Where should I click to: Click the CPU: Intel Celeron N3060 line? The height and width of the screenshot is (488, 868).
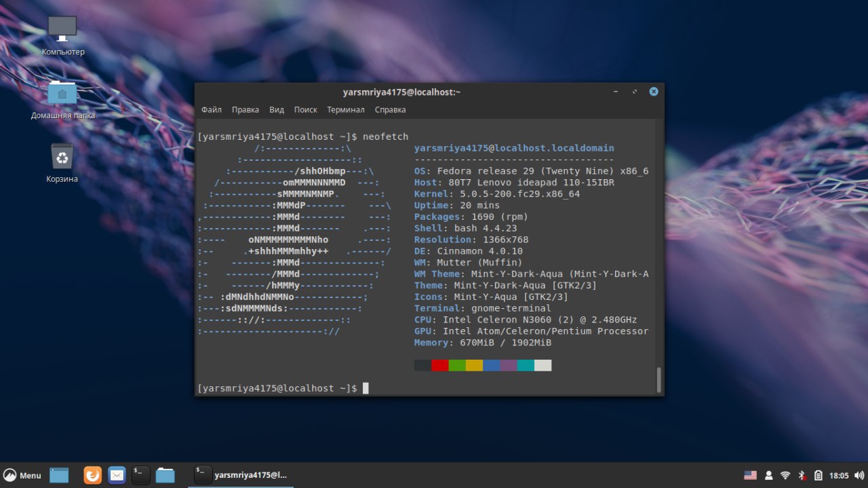[x=526, y=320]
